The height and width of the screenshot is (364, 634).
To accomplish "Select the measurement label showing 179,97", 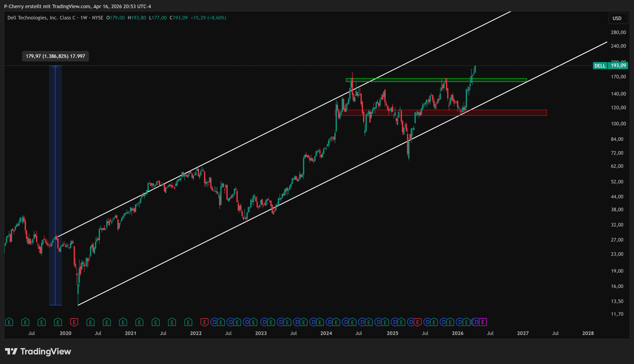I will [x=55, y=56].
